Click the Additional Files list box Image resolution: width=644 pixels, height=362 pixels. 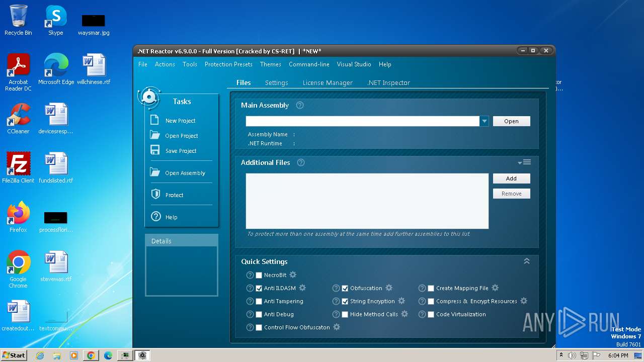point(367,201)
